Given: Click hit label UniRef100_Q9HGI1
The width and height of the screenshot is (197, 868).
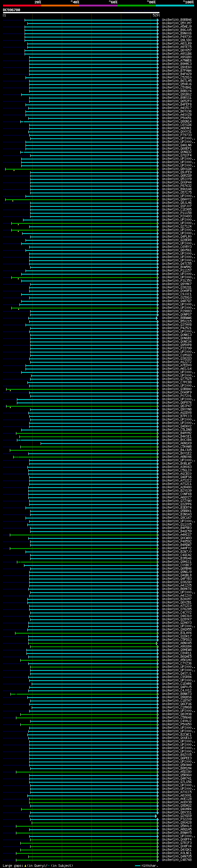Looking at the screenshot, I should pyautogui.click(x=177, y=562).
